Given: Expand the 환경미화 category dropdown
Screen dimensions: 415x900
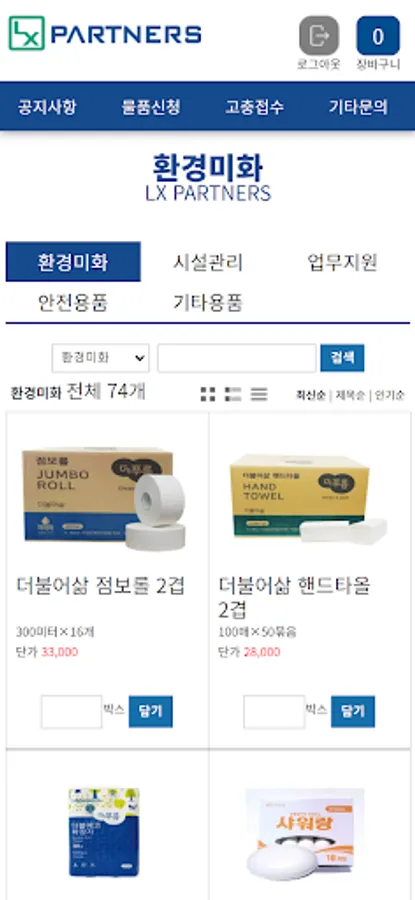Looking at the screenshot, I should coord(100,358).
